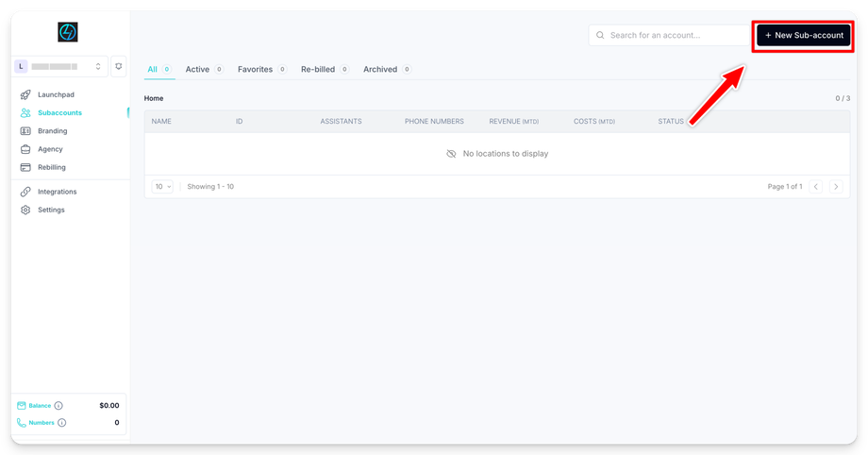Switch to the Archived tab
868x455 pixels.
tap(387, 69)
